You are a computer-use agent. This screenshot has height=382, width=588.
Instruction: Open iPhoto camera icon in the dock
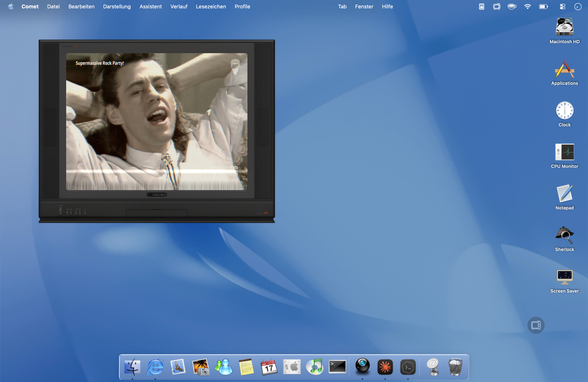point(201,367)
